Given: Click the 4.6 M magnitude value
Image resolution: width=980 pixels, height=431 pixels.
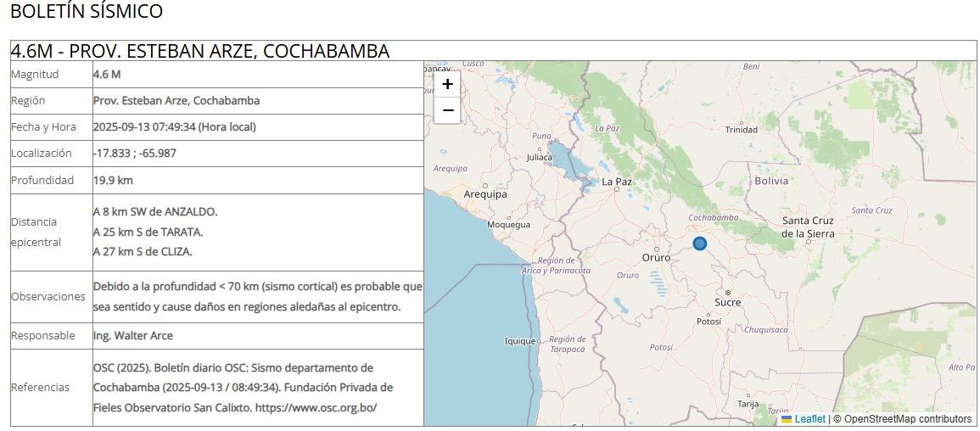Looking at the screenshot, I should pos(107,75).
